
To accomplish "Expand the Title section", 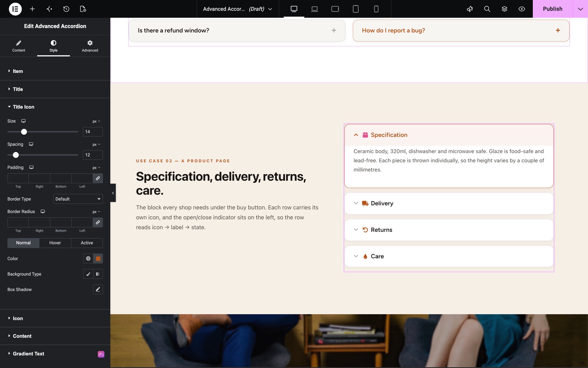I will pos(55,89).
